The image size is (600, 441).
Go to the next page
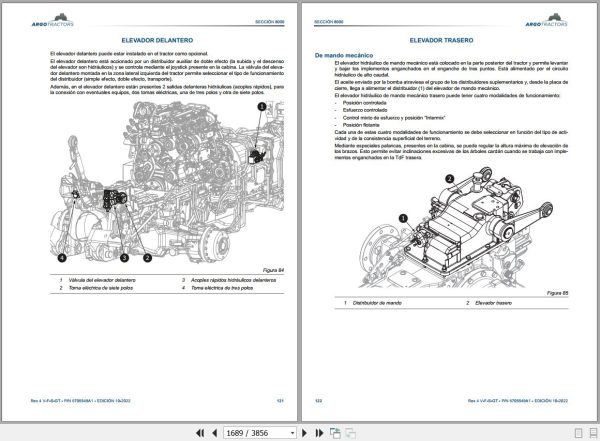tap(305, 433)
